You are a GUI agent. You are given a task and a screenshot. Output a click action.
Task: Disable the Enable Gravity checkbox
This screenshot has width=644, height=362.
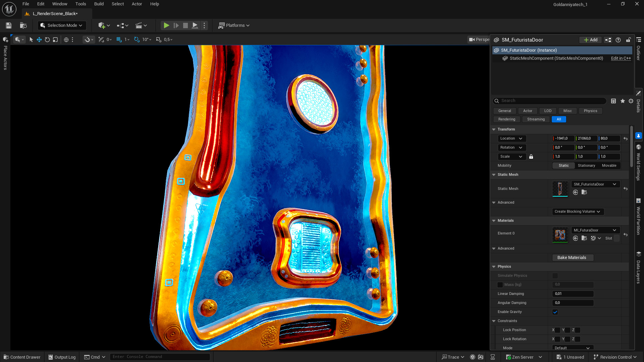tap(555, 312)
